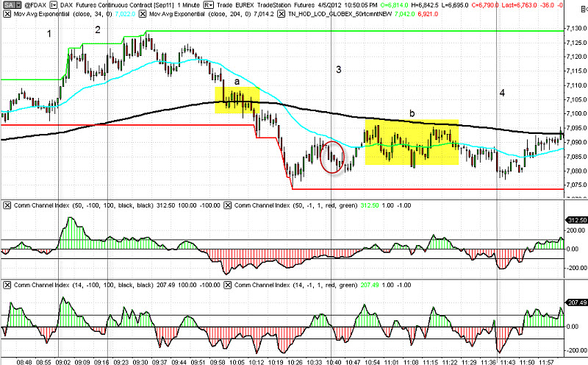This screenshot has width=588, height=365.
Task: Click the 7,080.00 price axis label
Action: (x=576, y=171)
